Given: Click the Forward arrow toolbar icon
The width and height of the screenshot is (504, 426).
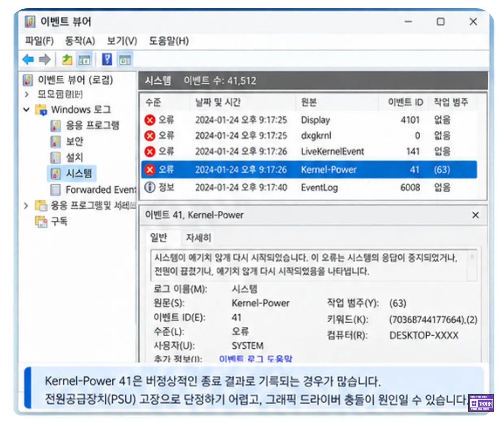Looking at the screenshot, I should coord(44,60).
